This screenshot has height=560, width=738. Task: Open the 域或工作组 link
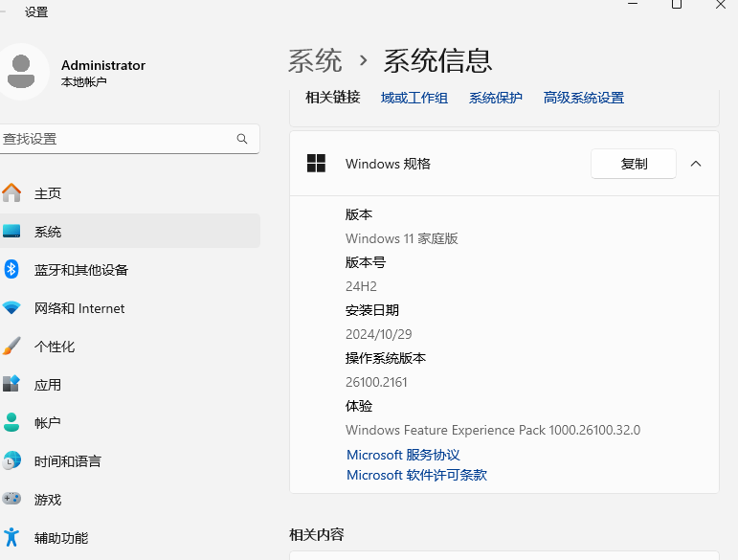point(414,98)
